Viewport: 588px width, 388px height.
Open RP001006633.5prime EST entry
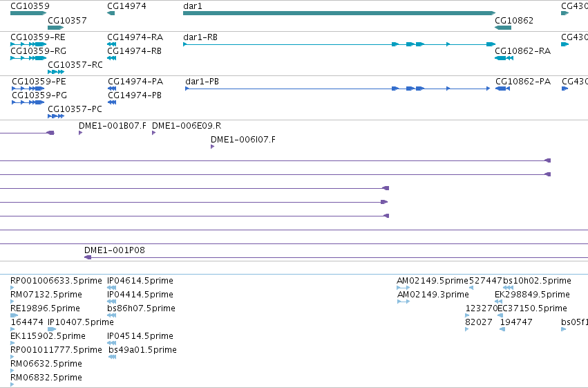pyautogui.click(x=56, y=281)
